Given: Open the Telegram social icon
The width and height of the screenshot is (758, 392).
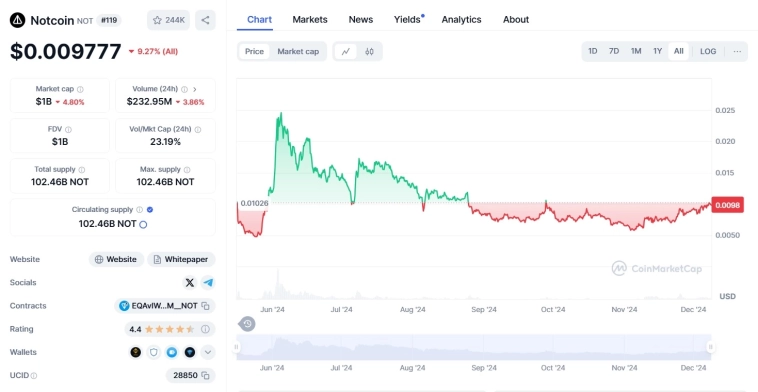Looking at the screenshot, I should [208, 283].
